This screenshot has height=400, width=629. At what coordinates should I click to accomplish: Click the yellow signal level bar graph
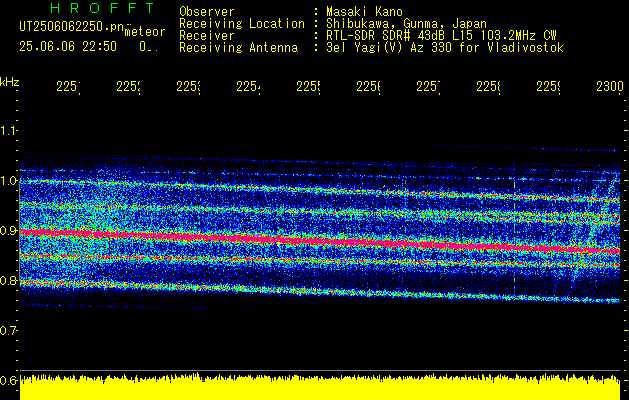(320, 388)
